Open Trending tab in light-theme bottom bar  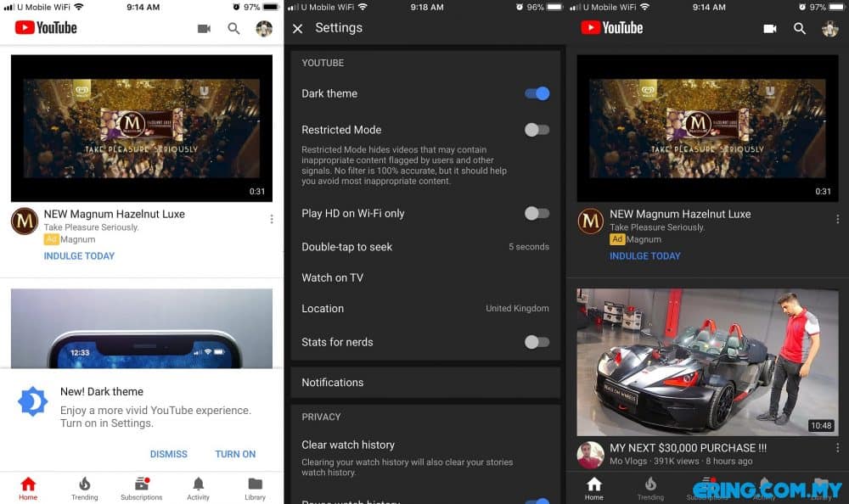click(x=84, y=488)
